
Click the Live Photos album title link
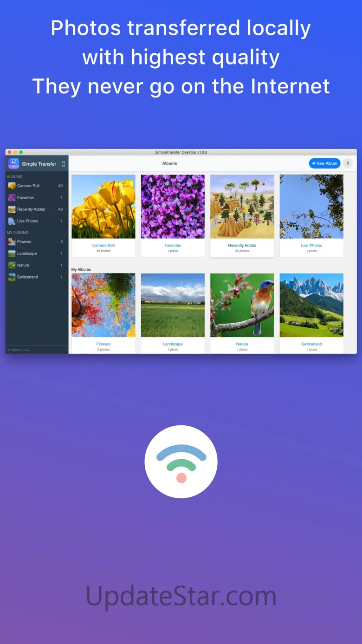pos(311,246)
